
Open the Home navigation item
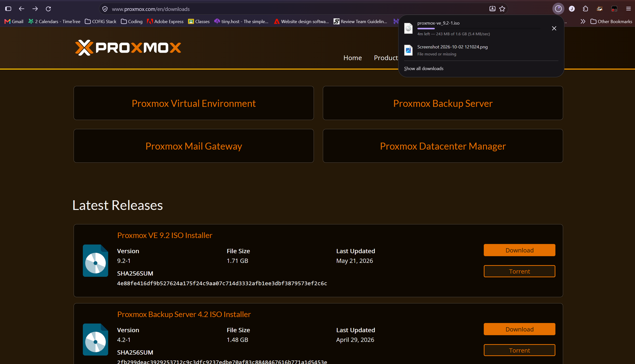pyautogui.click(x=352, y=58)
